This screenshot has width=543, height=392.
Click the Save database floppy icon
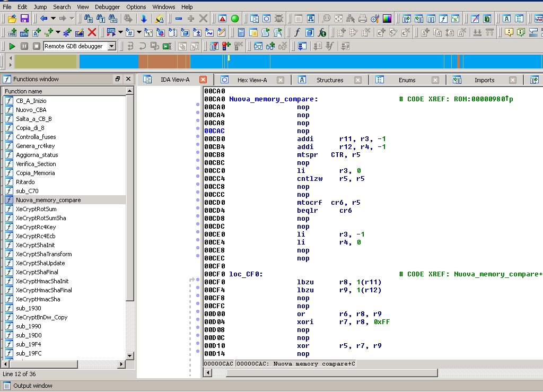tap(24, 19)
